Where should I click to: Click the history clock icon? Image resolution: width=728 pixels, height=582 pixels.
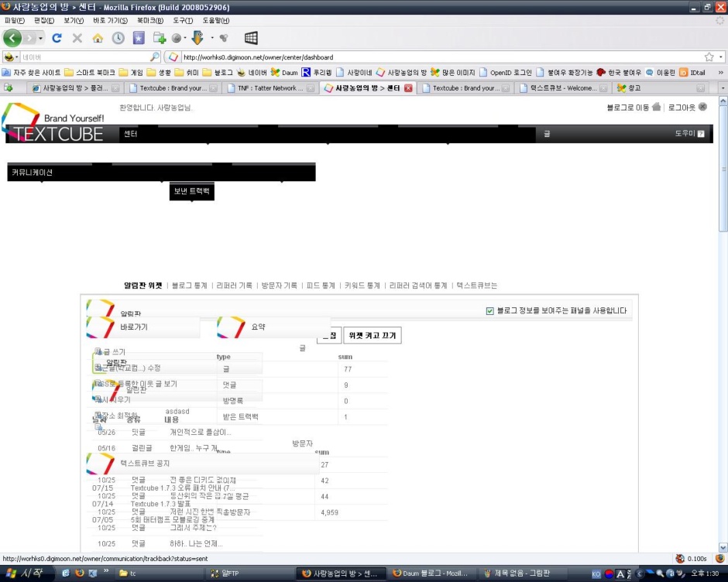[x=117, y=39]
